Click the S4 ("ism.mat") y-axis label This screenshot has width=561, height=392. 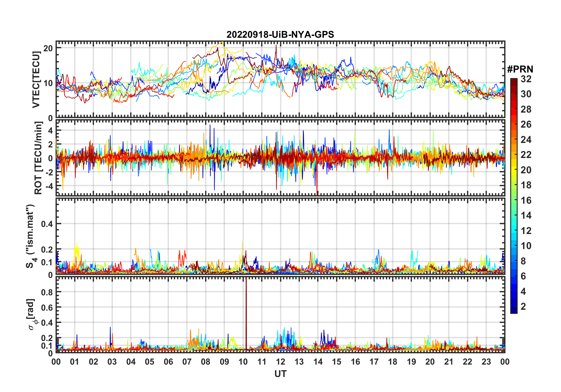30,236
